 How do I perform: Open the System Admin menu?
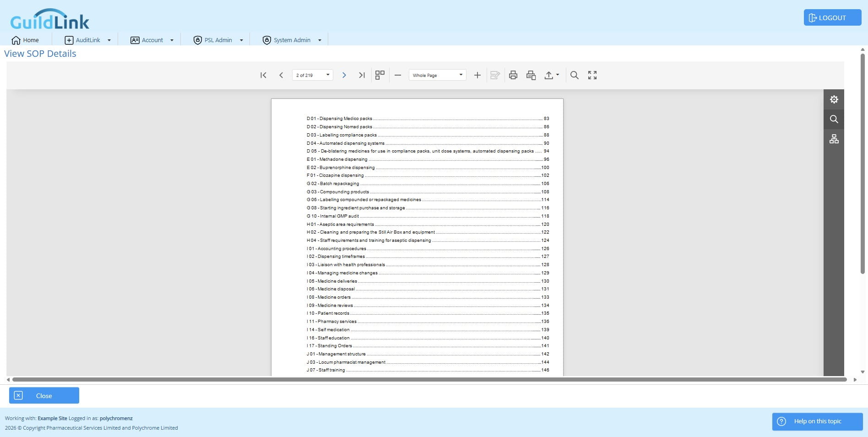tap(292, 40)
